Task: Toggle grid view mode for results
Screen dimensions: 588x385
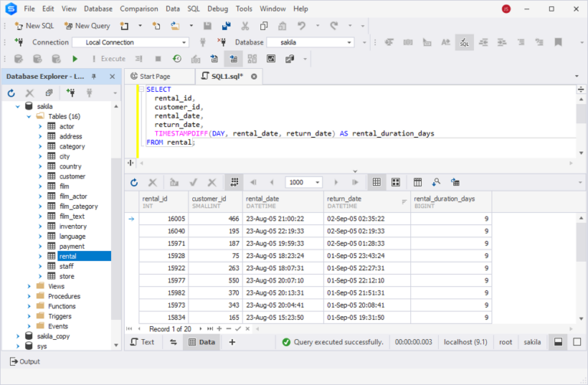Action: (x=376, y=182)
